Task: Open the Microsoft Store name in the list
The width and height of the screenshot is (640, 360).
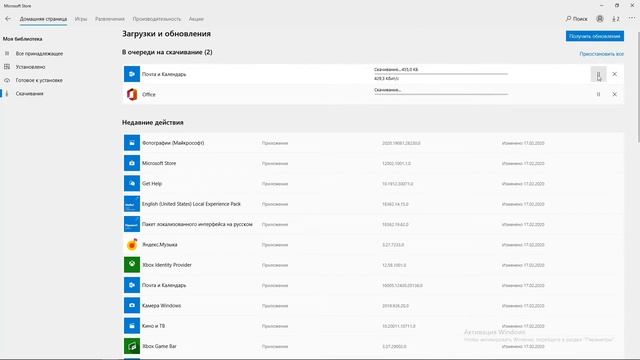Action: coord(159,163)
